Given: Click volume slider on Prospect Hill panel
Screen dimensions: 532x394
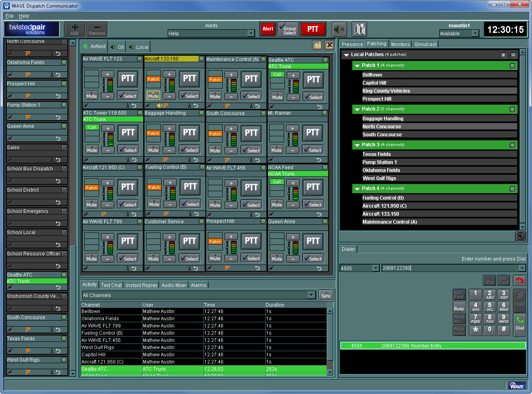Looking at the screenshot, I should [x=227, y=247].
